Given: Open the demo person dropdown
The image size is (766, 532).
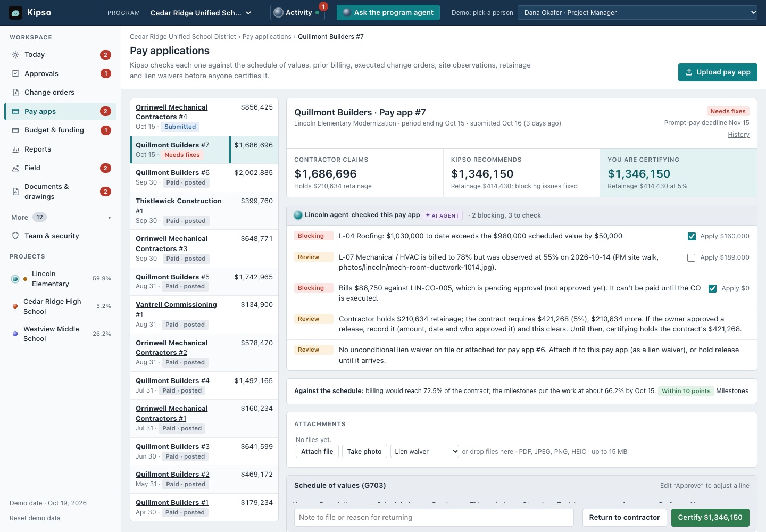Looking at the screenshot, I should pos(637,13).
